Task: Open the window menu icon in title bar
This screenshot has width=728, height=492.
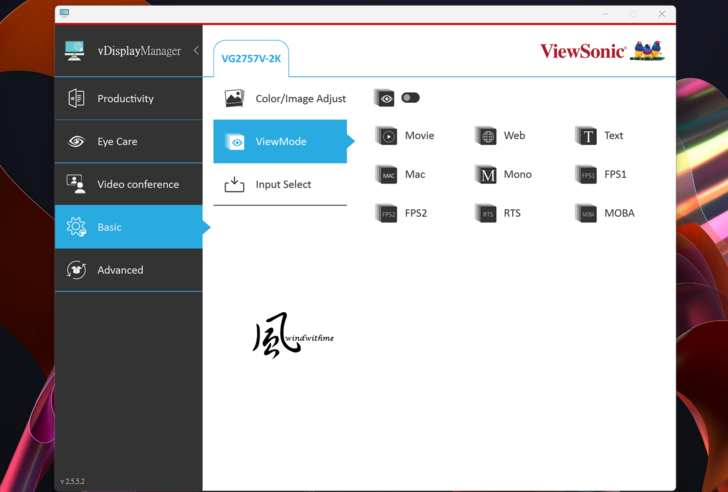Action: 65,13
